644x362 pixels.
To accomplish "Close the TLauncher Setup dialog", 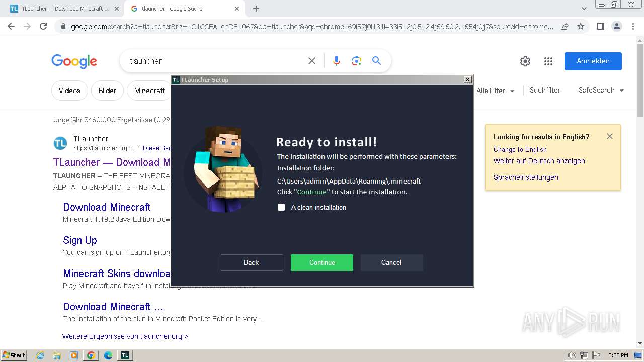I will (467, 79).
